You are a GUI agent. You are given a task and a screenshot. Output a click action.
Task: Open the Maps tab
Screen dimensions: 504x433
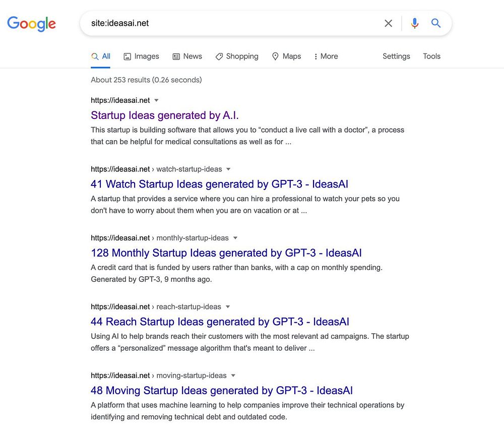point(286,56)
